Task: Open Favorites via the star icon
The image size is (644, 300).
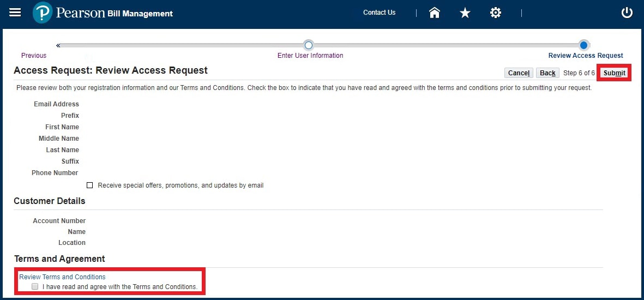Action: pyautogui.click(x=465, y=13)
